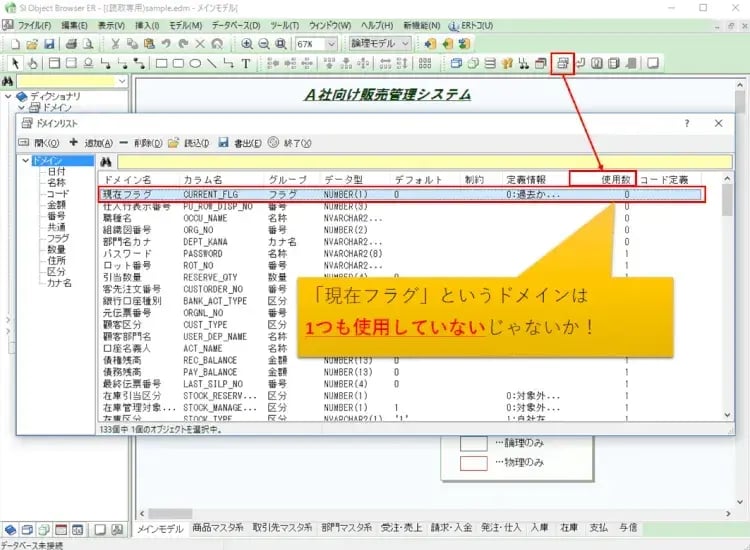Open the データベース(S) menu
The width and height of the screenshot is (750, 550).
(x=238, y=24)
